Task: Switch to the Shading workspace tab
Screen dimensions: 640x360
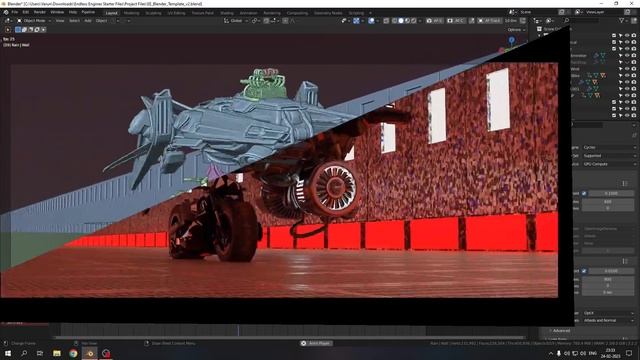Action: tap(227, 13)
